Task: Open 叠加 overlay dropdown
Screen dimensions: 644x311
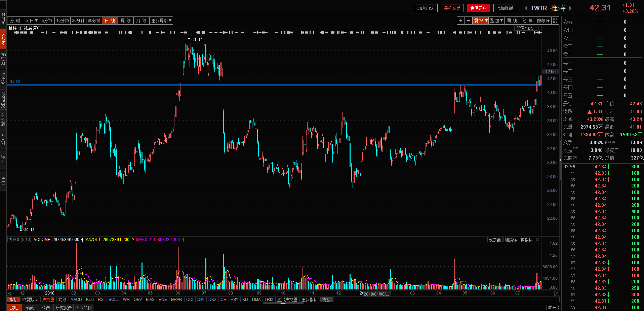Action: (x=496, y=21)
